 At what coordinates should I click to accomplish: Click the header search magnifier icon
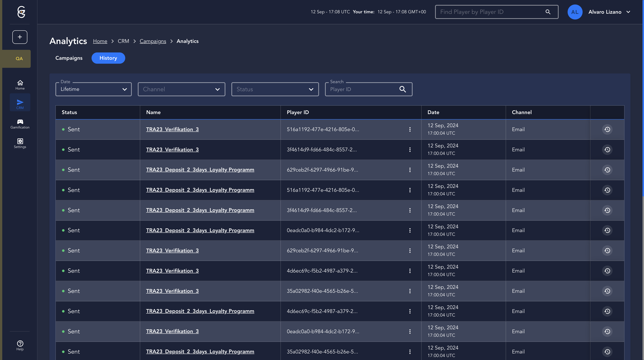(x=548, y=12)
